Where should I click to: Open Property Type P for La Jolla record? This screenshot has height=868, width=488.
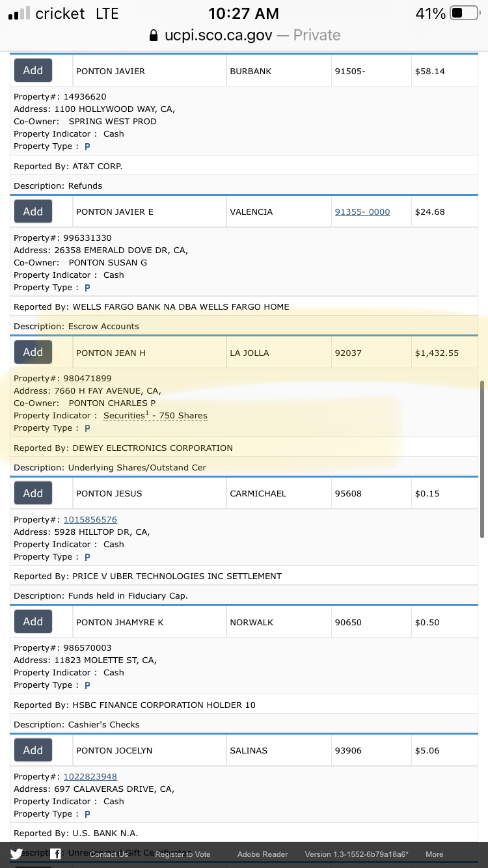tap(87, 428)
